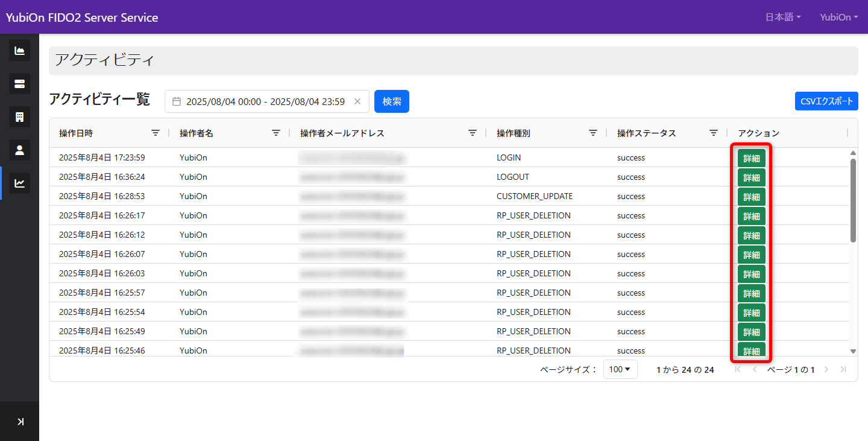868x441 pixels.
Task: Open the server icon in sidebar
Action: (19, 83)
